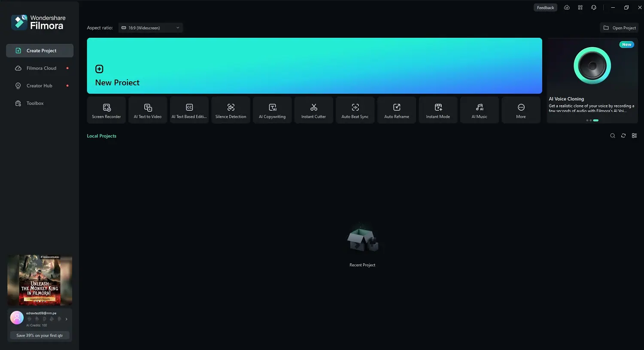Select the active carousel page indicator
The image size is (644, 350).
[x=596, y=120]
